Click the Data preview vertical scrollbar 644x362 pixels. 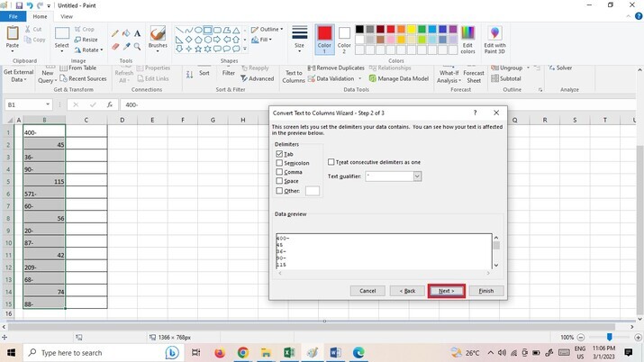pyautogui.click(x=496, y=251)
